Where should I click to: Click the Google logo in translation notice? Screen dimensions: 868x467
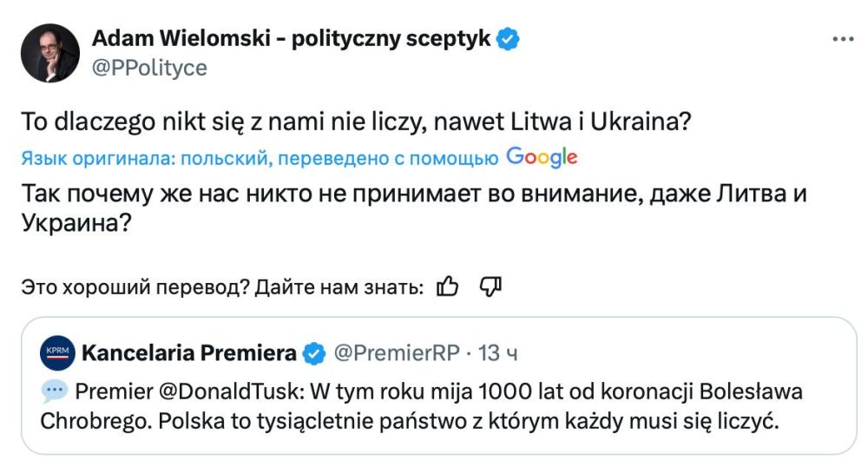pyautogui.click(x=542, y=157)
